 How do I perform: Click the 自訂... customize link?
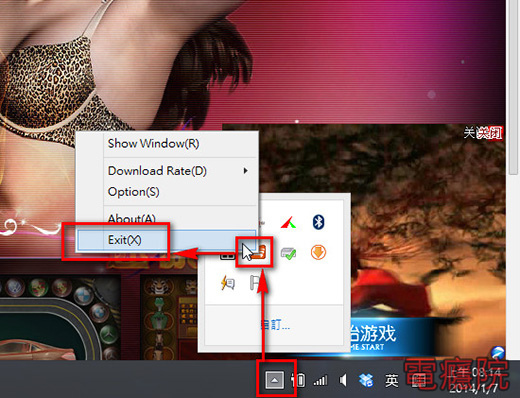pyautogui.click(x=275, y=324)
